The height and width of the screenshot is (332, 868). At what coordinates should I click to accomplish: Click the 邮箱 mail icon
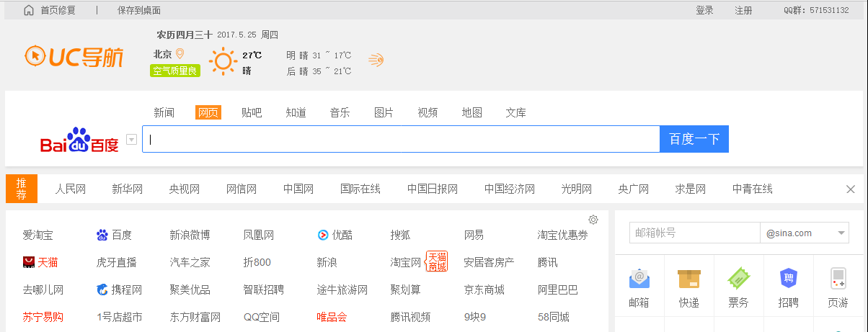pyautogui.click(x=639, y=279)
